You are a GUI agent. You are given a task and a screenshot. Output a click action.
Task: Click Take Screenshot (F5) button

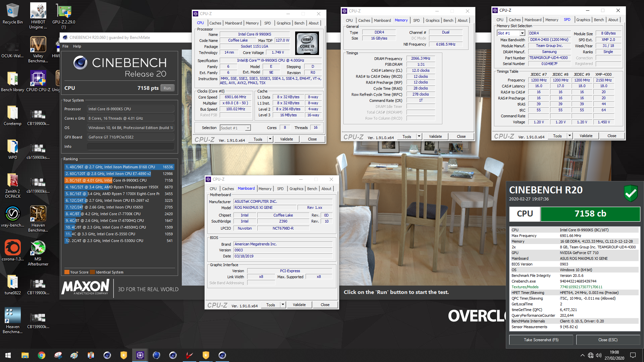click(x=541, y=340)
